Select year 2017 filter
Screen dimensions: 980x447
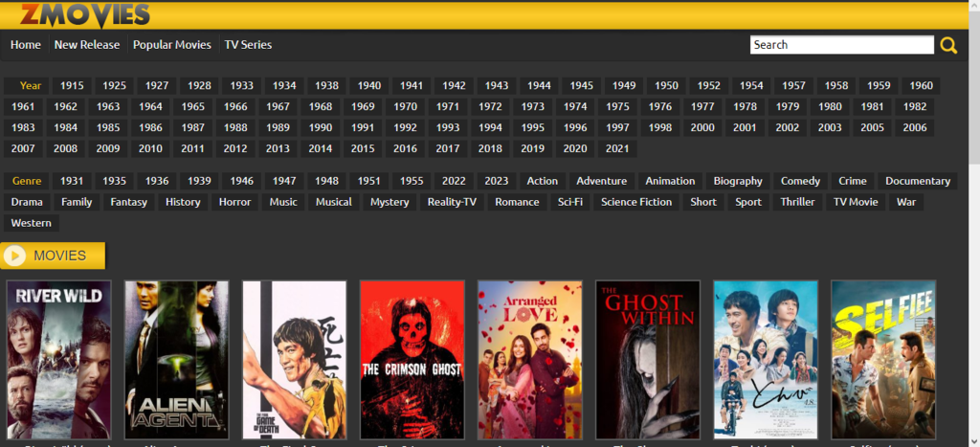click(x=448, y=148)
